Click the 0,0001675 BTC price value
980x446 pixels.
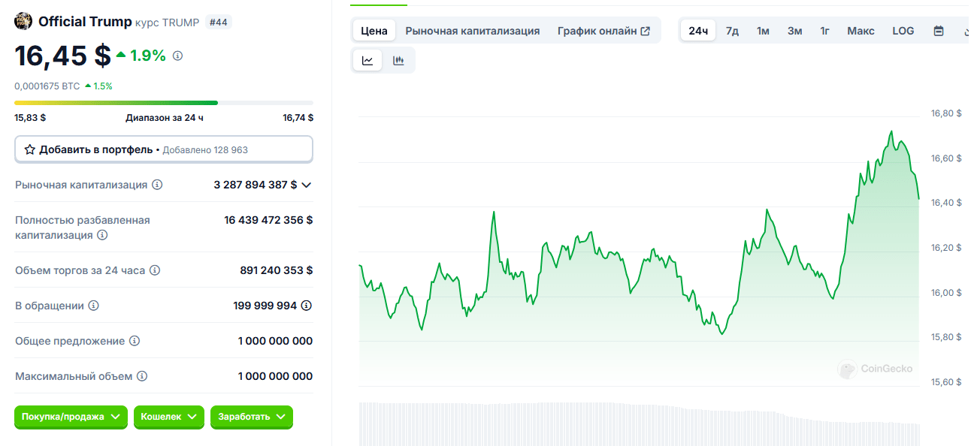tap(47, 86)
